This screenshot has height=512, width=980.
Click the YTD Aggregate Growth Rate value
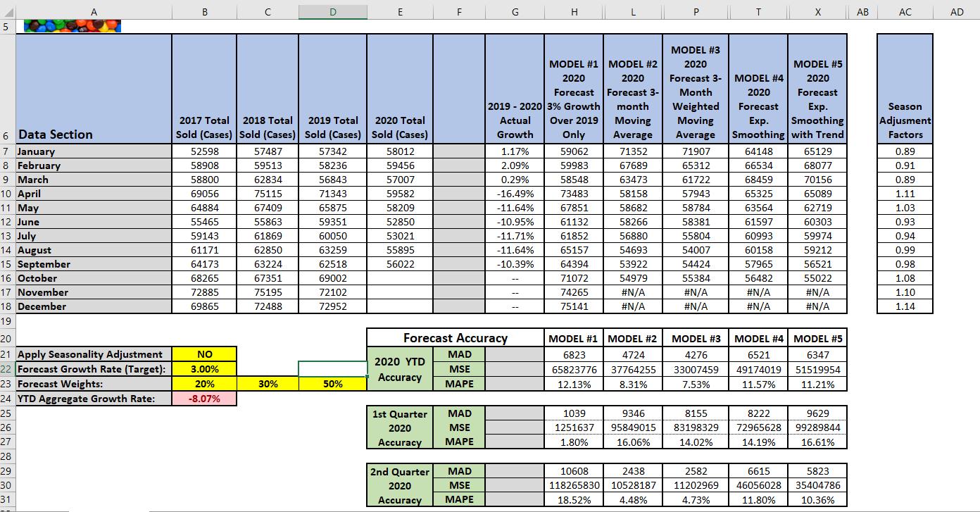click(204, 398)
